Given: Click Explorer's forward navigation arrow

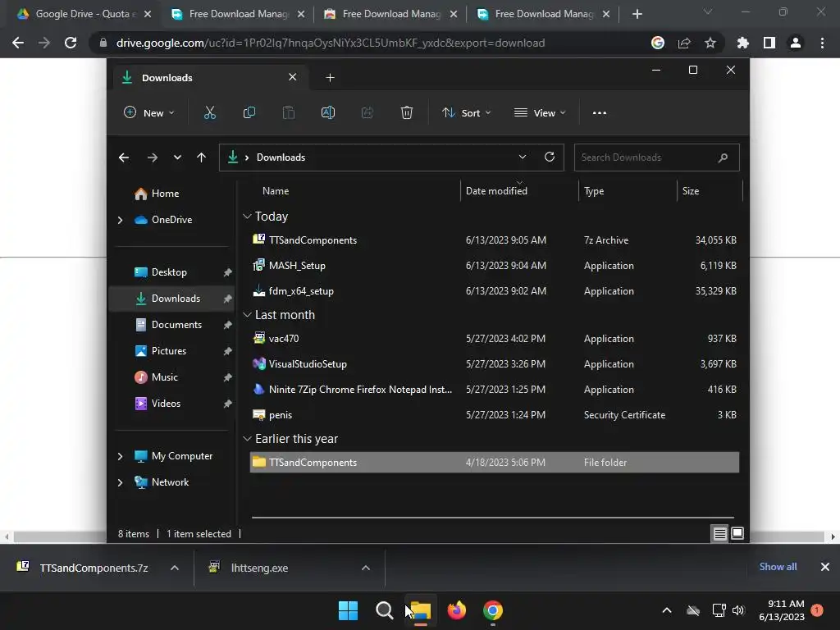Looking at the screenshot, I should 152,157.
